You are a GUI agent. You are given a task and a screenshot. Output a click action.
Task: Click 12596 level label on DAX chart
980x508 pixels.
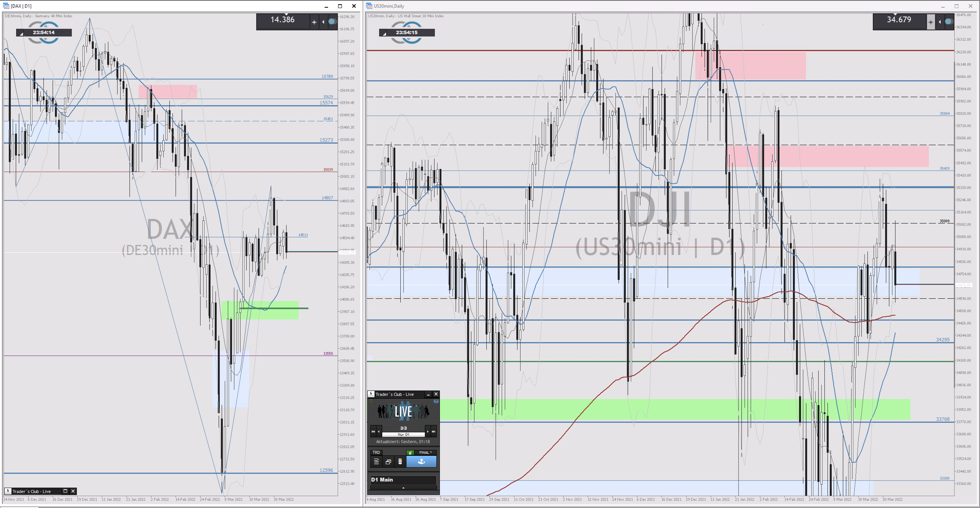pos(326,470)
